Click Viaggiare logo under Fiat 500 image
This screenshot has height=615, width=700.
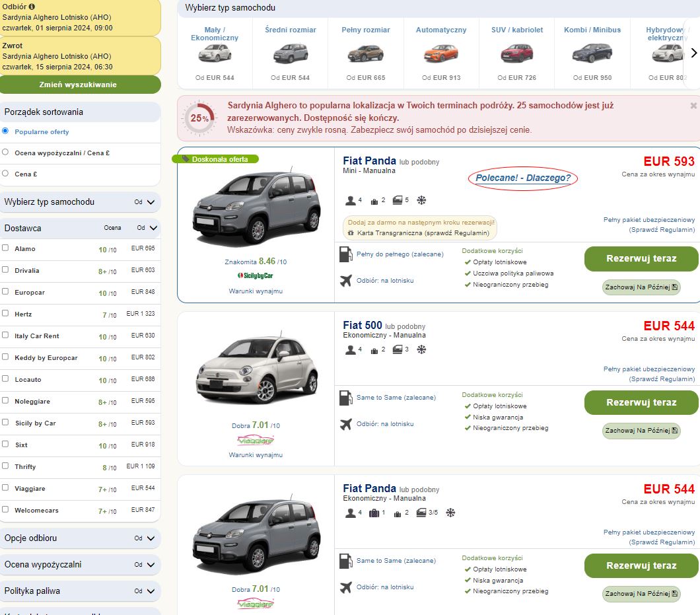(256, 441)
